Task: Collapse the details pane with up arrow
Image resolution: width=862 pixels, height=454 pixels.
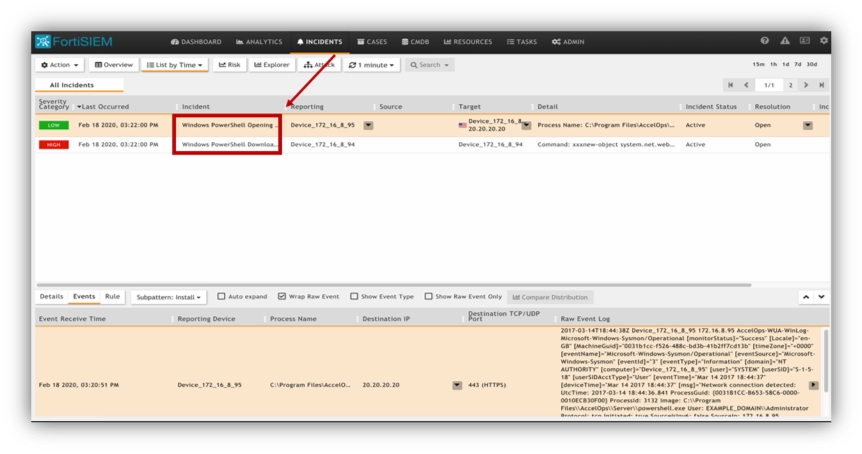Action: click(805, 297)
